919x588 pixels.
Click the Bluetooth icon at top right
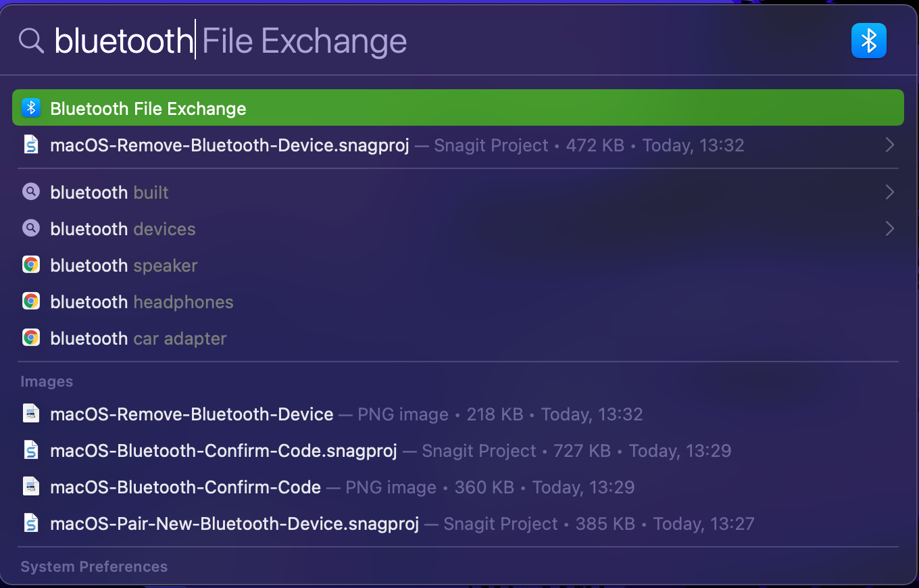(x=869, y=41)
